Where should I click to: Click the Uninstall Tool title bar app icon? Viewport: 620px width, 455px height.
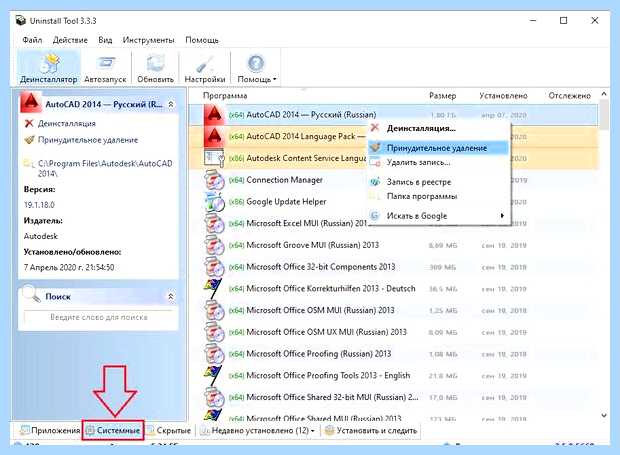[x=21, y=21]
